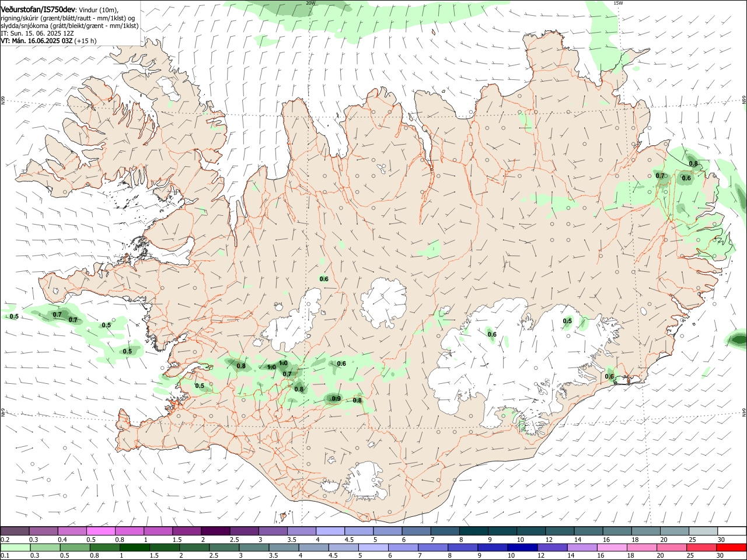747x560 pixels.
Task: Pick the dark teal snow swatch between 8 and 9
Action: pos(474,531)
